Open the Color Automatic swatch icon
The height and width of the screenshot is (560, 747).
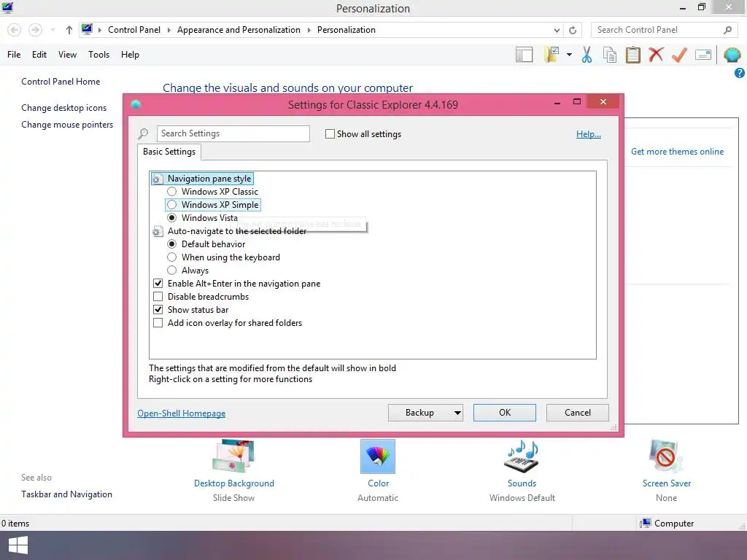tap(378, 456)
